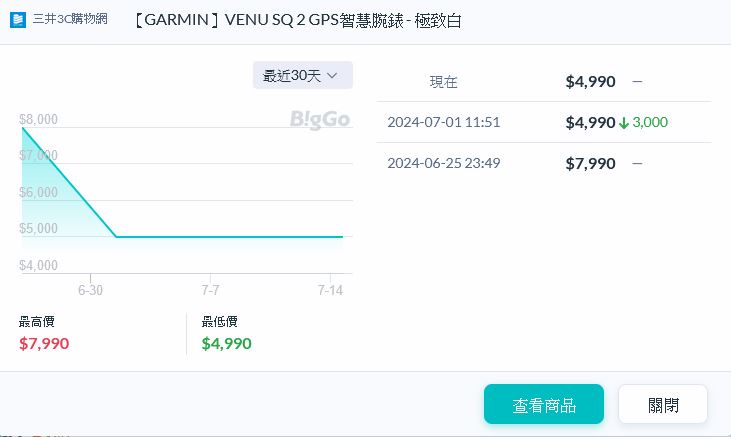
Task: Click the green price drop arrow icon
Action: 624,123
